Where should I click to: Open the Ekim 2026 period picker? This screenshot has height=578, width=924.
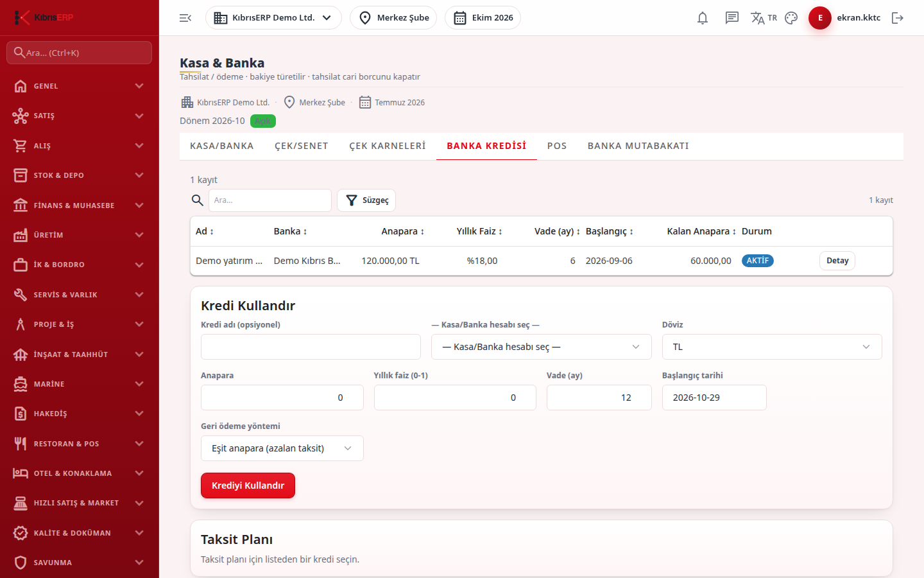483,18
